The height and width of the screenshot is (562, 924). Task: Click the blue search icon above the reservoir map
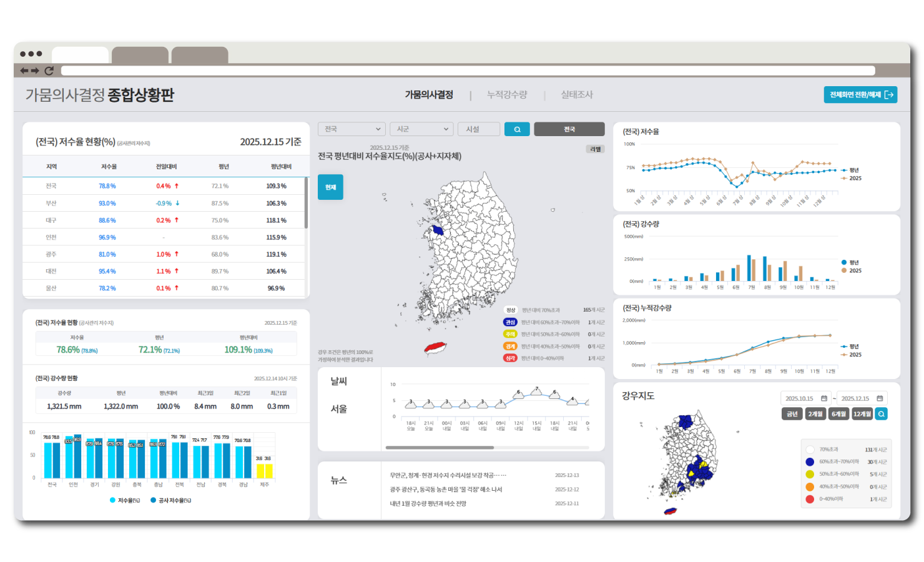coord(517,129)
